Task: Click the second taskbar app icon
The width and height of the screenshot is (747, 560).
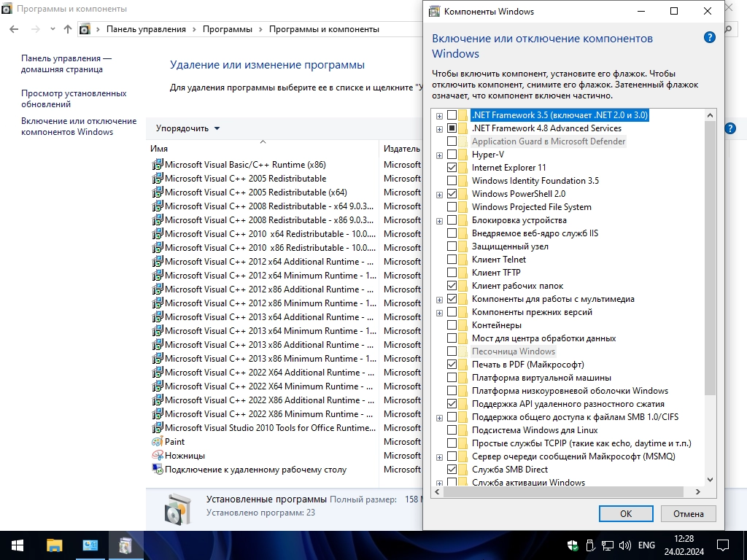Action: [x=90, y=545]
